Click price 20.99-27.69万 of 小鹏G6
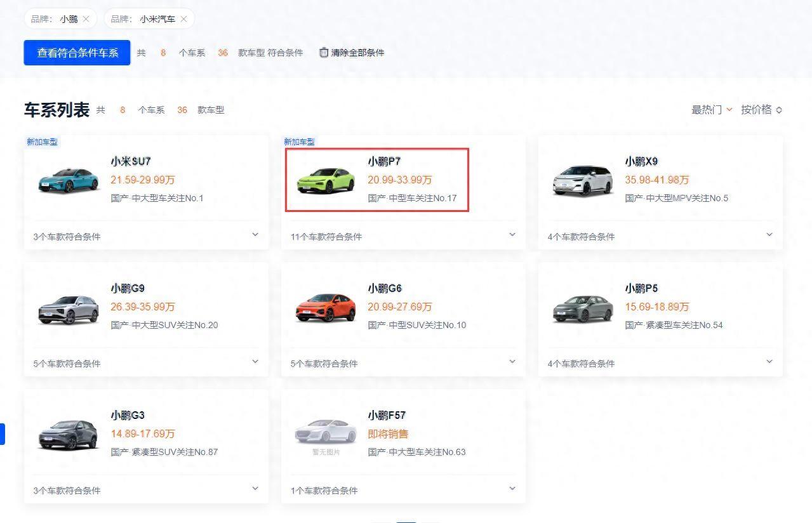812x523 pixels. coord(400,307)
